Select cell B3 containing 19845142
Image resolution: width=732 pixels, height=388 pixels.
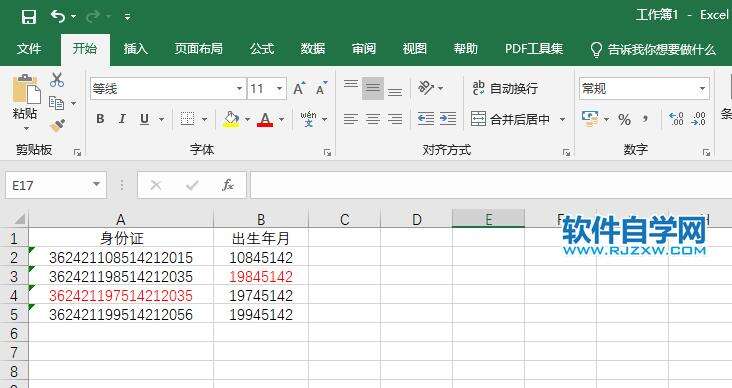[261, 276]
